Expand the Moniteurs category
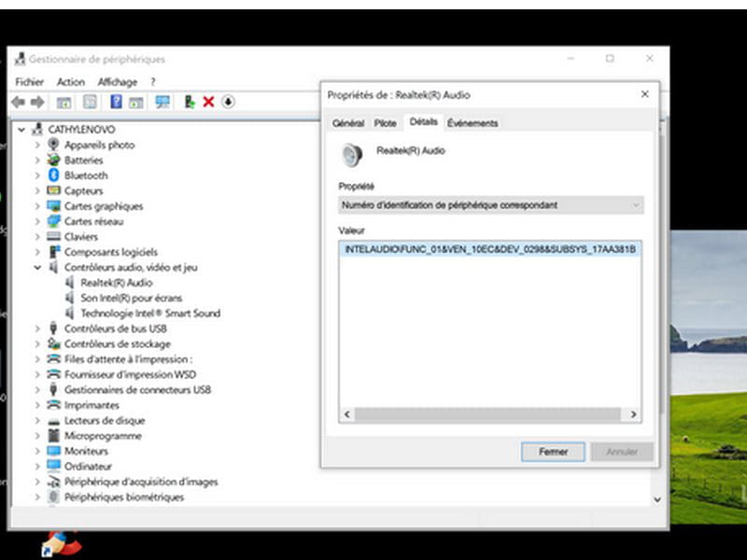This screenshot has width=747, height=560. tap(37, 451)
